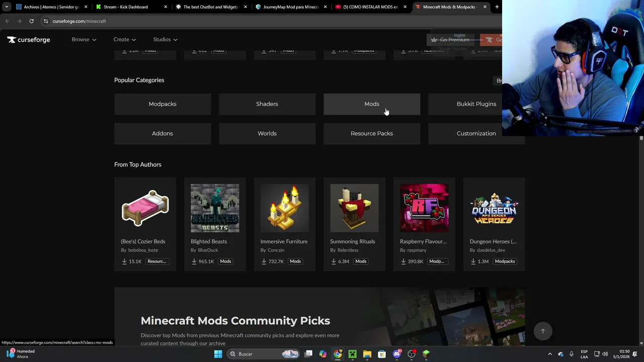Show hidden system tray icons
The height and width of the screenshot is (362, 644).
[550, 354]
